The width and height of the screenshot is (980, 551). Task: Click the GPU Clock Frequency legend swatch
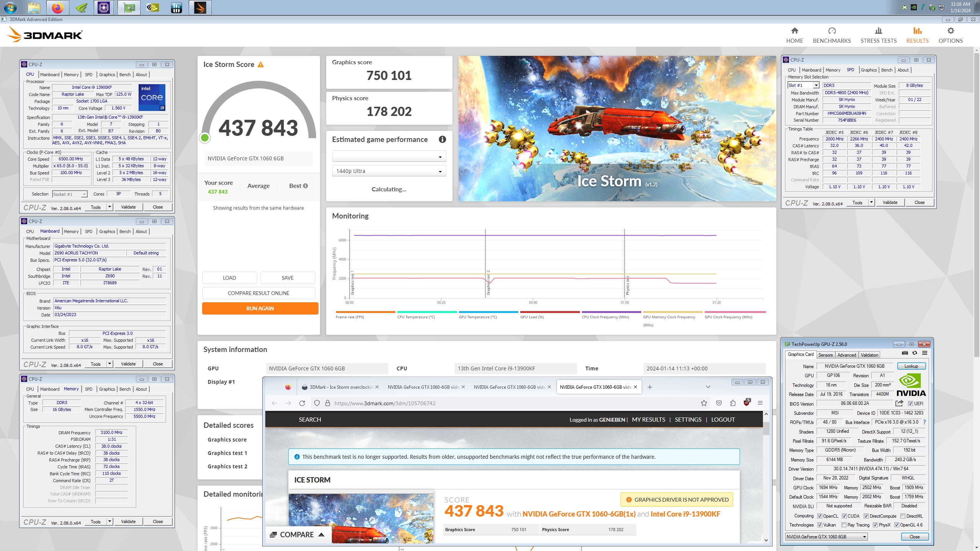click(x=735, y=312)
